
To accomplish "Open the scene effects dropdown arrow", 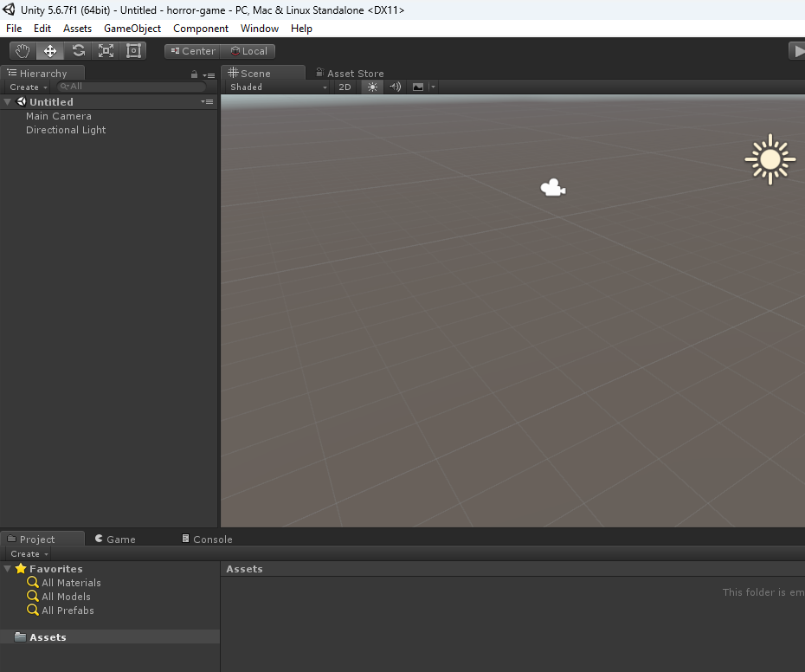I will coord(433,87).
